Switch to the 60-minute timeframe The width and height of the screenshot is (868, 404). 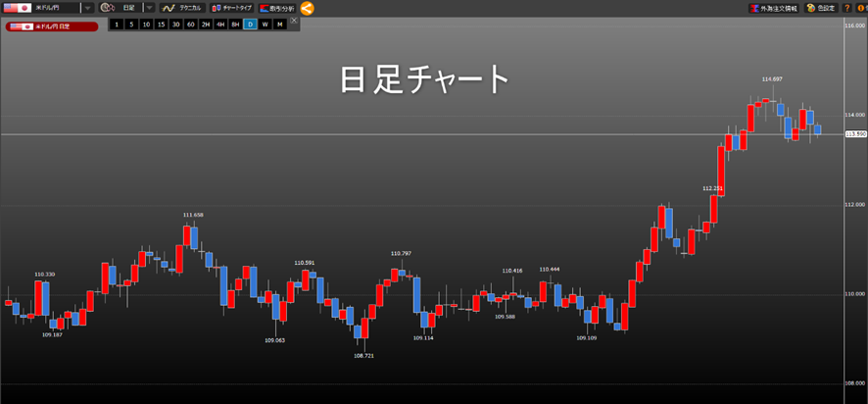[x=190, y=24]
